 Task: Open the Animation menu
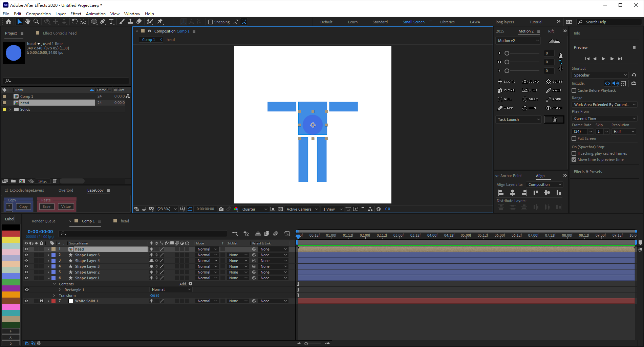pyautogui.click(x=95, y=14)
